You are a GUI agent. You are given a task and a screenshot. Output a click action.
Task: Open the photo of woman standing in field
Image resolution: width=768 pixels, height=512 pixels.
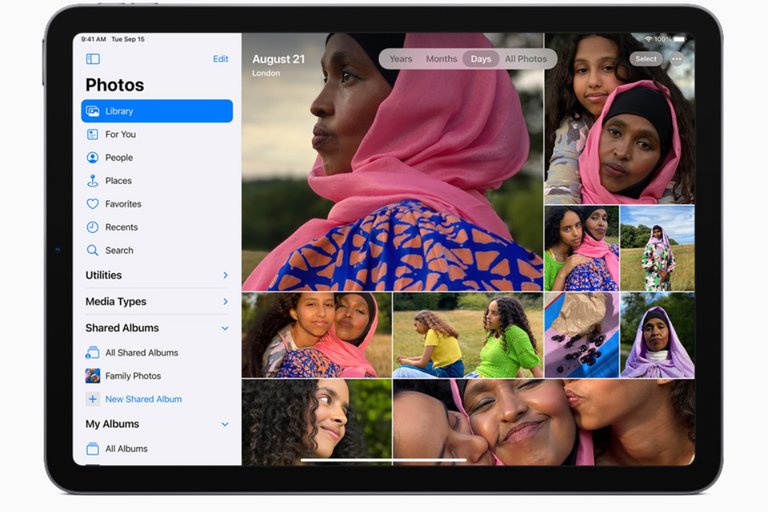[x=657, y=248]
